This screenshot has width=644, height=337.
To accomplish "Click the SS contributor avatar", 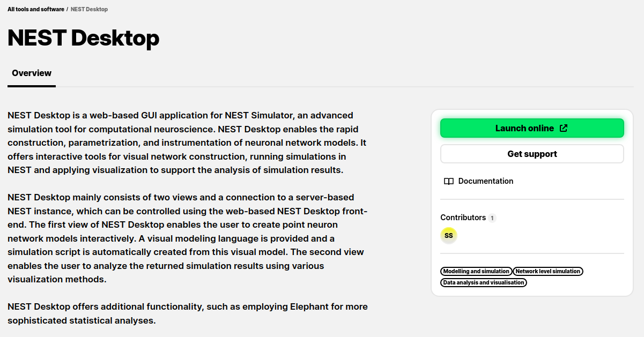I will [x=449, y=235].
